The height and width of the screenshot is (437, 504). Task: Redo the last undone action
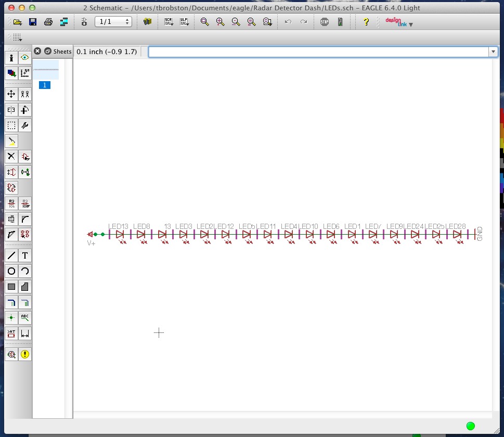(304, 22)
